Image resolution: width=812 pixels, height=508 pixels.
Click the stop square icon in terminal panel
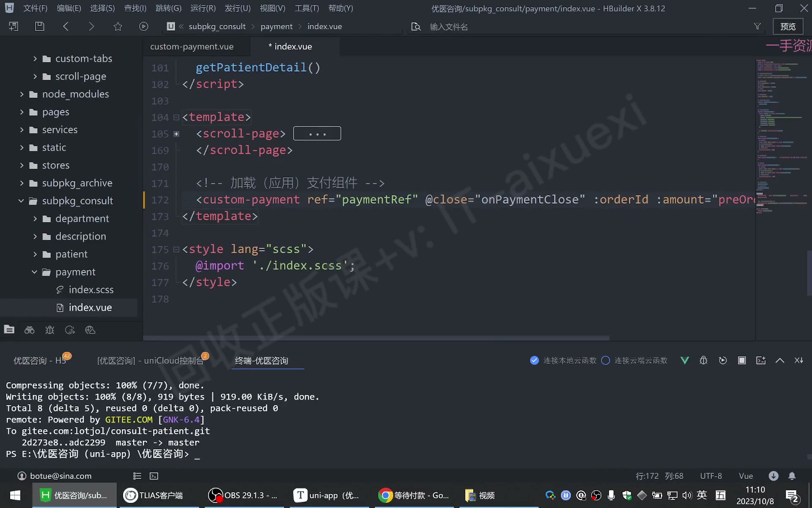point(742,360)
